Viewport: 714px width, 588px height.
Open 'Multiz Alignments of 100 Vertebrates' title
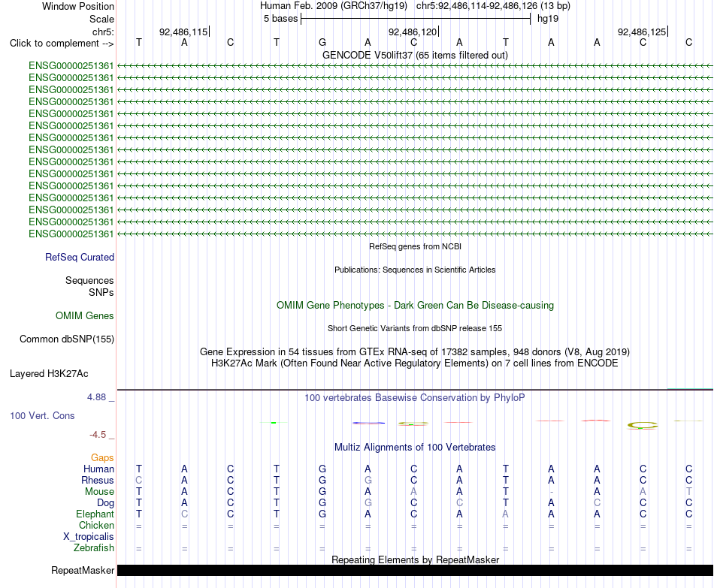coord(415,448)
